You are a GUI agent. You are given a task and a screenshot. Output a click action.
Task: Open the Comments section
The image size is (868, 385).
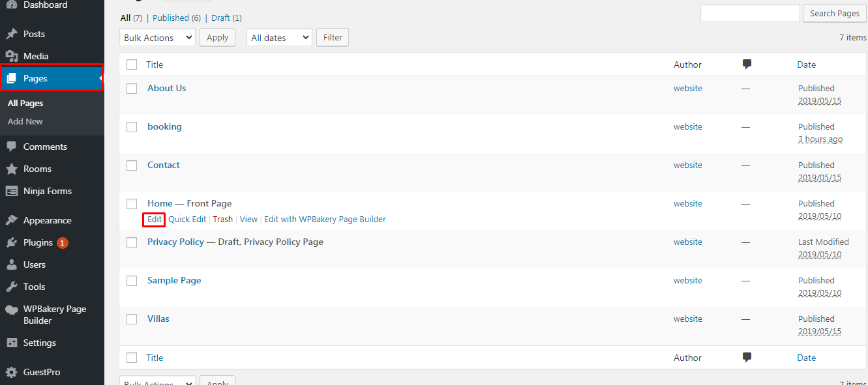coord(40,146)
